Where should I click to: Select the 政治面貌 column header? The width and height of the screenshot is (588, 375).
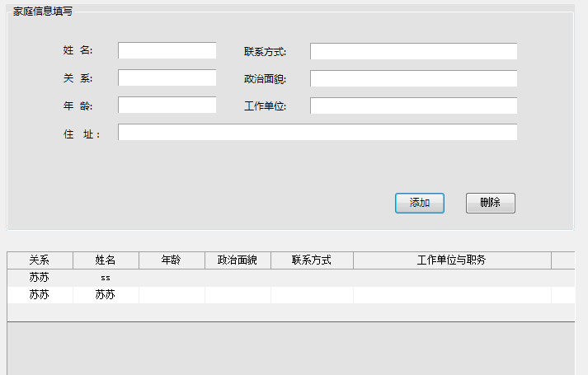pyautogui.click(x=238, y=260)
